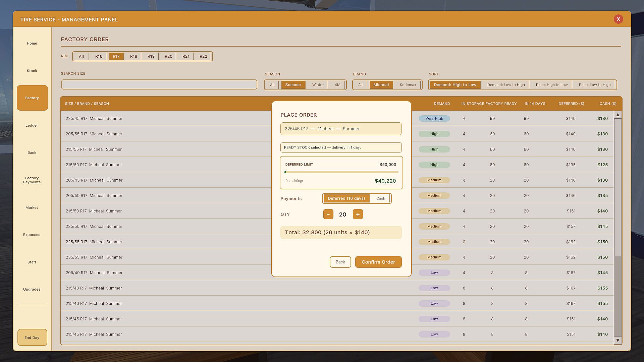Open the Home section
Image resolution: width=644 pixels, height=362 pixels.
coord(32,43)
